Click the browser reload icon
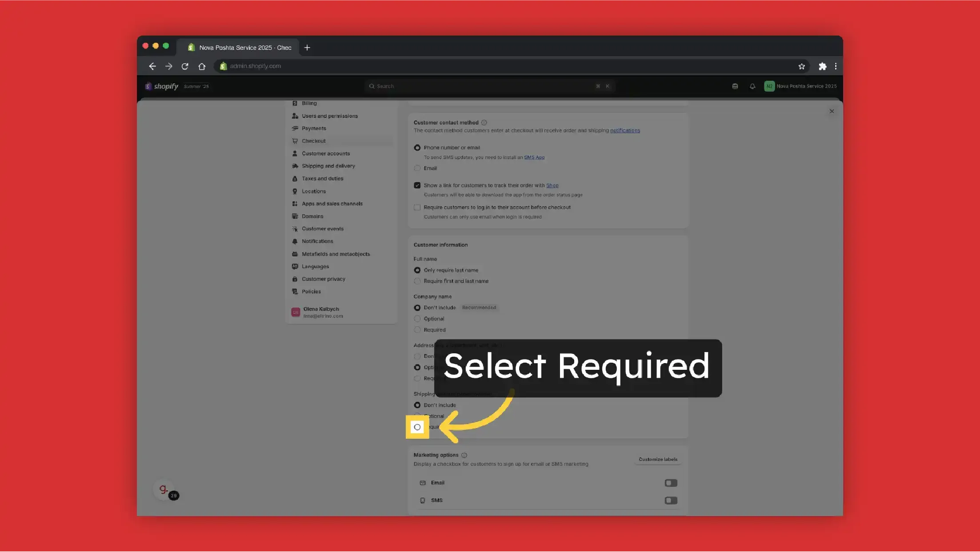 [185, 66]
